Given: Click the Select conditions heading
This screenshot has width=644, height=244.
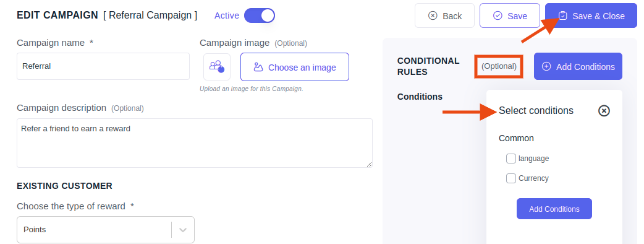Looking at the screenshot, I should pos(536,111).
